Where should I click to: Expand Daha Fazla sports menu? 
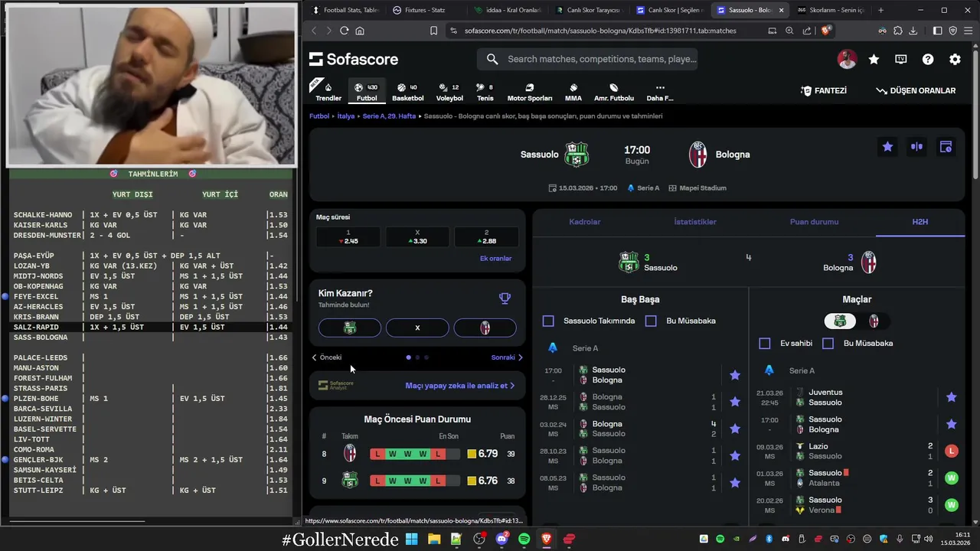point(660,92)
